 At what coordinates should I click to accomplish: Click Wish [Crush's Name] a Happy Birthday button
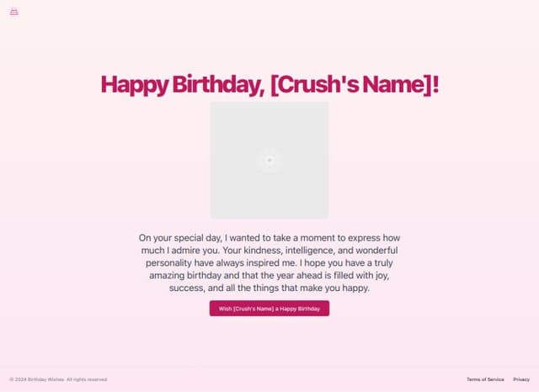point(269,308)
